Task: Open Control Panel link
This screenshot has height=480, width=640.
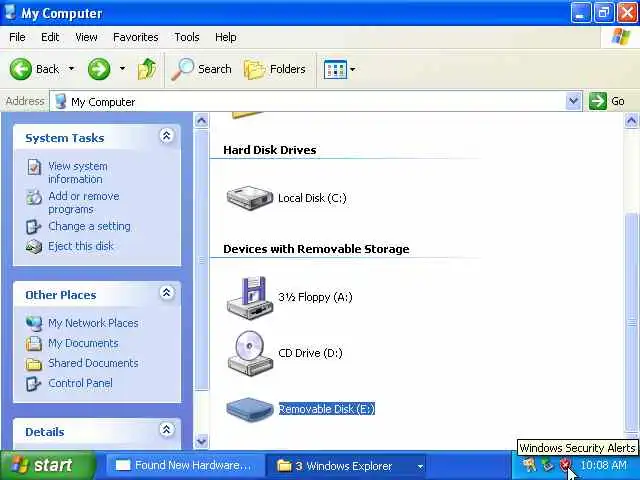Action: click(80, 383)
